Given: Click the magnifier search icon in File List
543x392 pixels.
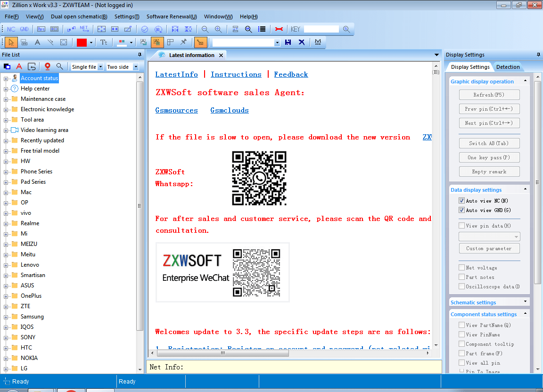Looking at the screenshot, I should [x=59, y=66].
